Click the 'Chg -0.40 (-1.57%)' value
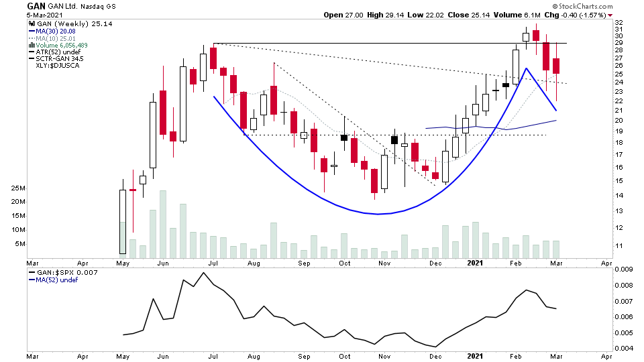Viewport: 644px width, 362px height. pos(575,15)
